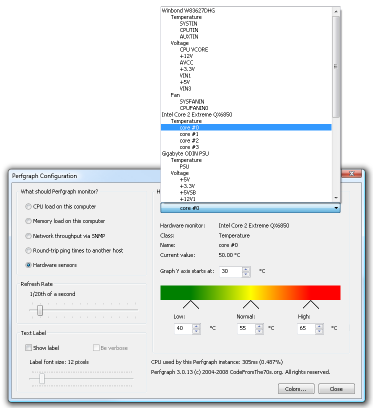Select +12V1 voltage sensor

[x=187, y=199]
